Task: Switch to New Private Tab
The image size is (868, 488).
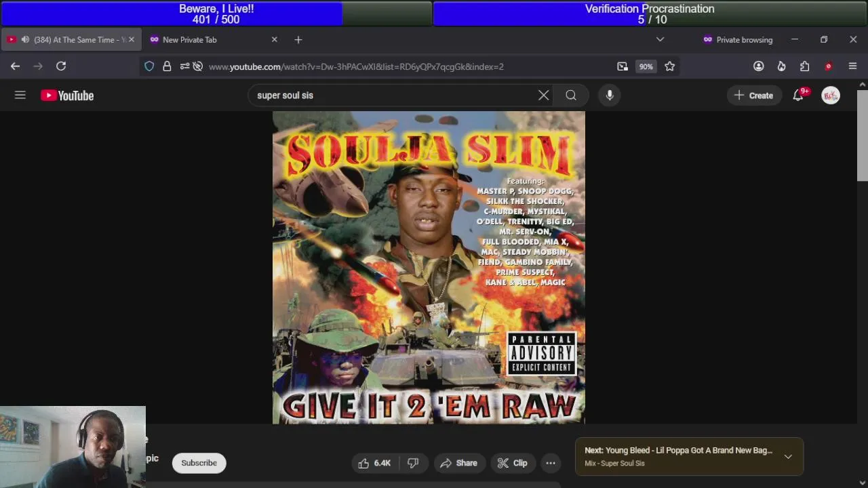Action: pos(214,40)
